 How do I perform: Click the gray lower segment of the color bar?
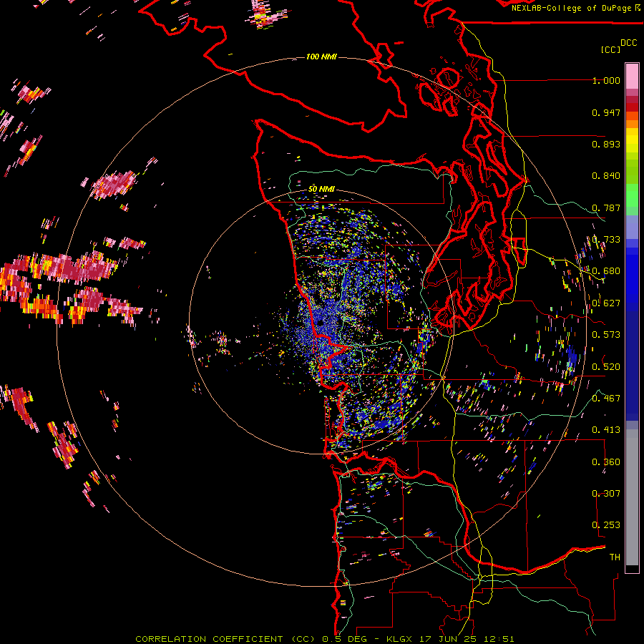[632, 497]
